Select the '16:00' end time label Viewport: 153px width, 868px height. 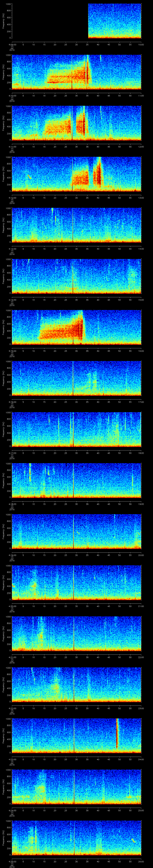(141, 351)
